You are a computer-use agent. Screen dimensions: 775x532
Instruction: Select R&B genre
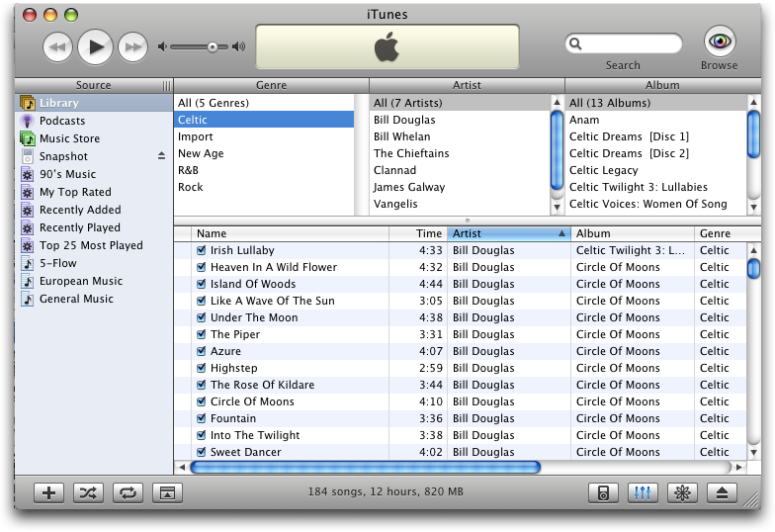pos(264,170)
